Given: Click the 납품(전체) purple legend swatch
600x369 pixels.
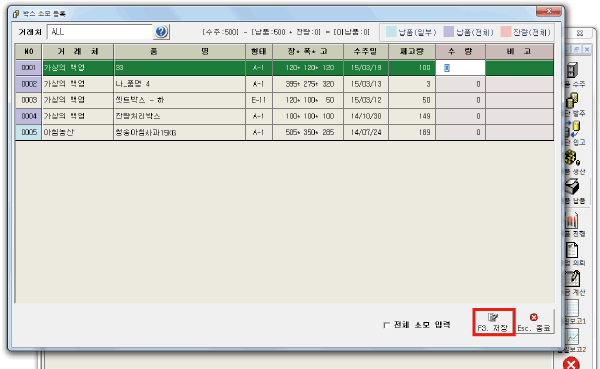Looking at the screenshot, I should [x=448, y=32].
